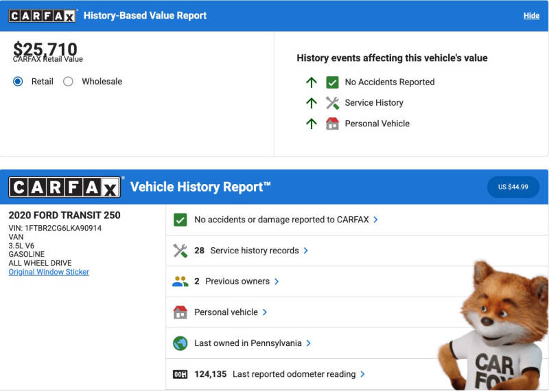Open the Original Window Sticker link

(x=49, y=272)
